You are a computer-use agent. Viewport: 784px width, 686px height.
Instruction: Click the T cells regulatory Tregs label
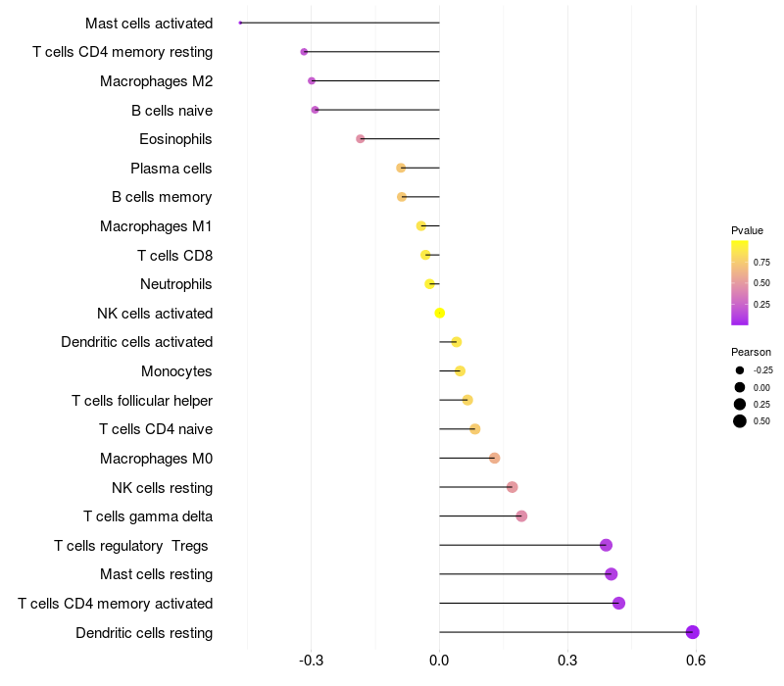pyautogui.click(x=132, y=545)
